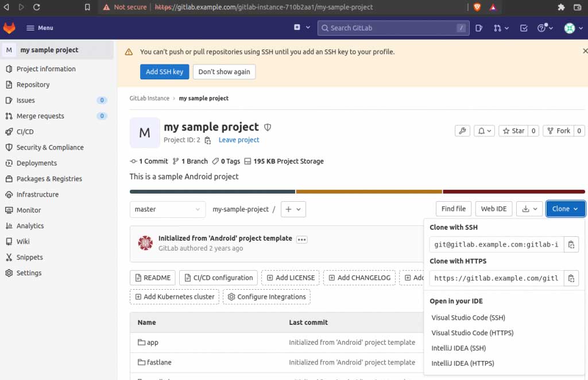Open the source code download options
588x380 pixels.
[529, 209]
